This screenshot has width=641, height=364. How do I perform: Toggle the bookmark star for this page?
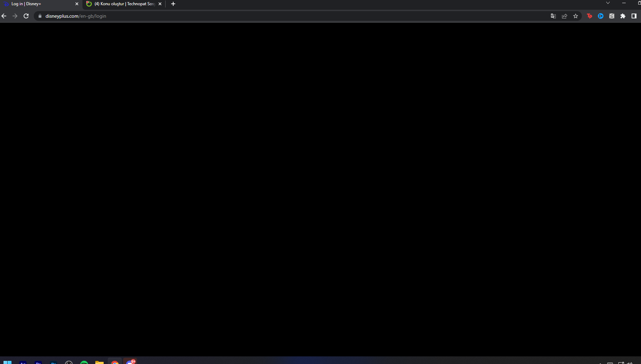(576, 16)
